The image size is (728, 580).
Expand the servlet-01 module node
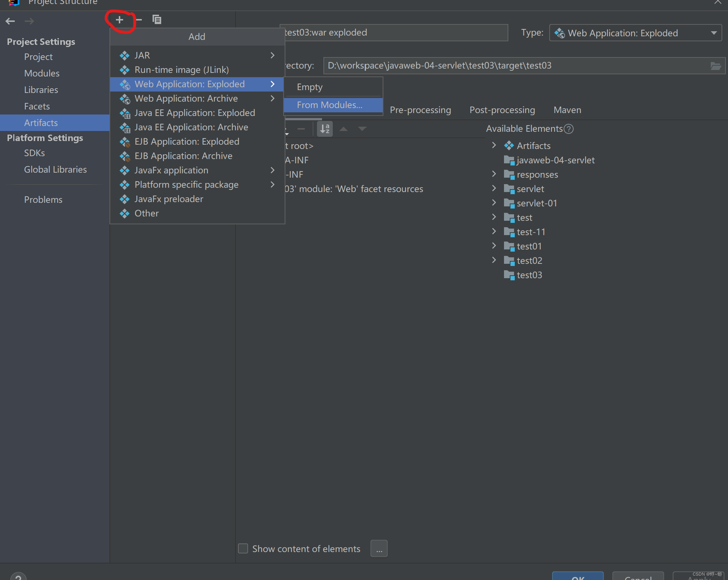pyautogui.click(x=494, y=203)
